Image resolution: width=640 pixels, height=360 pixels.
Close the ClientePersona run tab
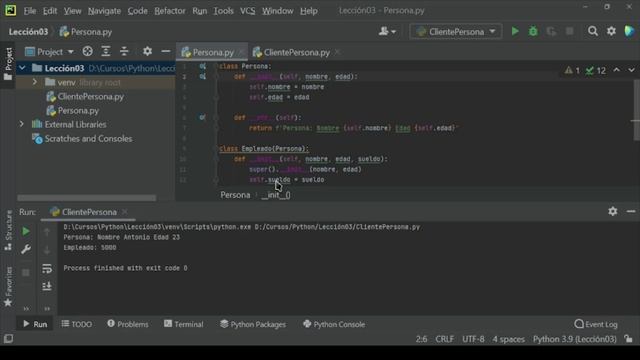coord(124,211)
